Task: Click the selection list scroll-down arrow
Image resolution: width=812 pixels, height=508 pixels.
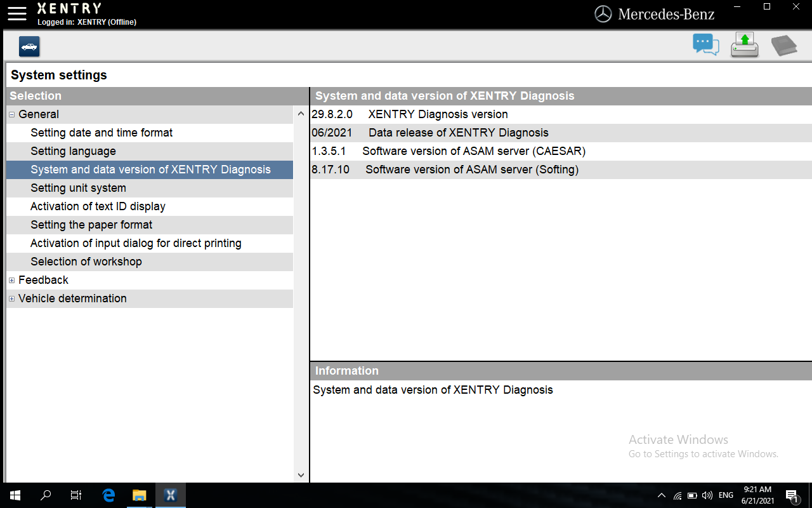Action: click(x=301, y=474)
